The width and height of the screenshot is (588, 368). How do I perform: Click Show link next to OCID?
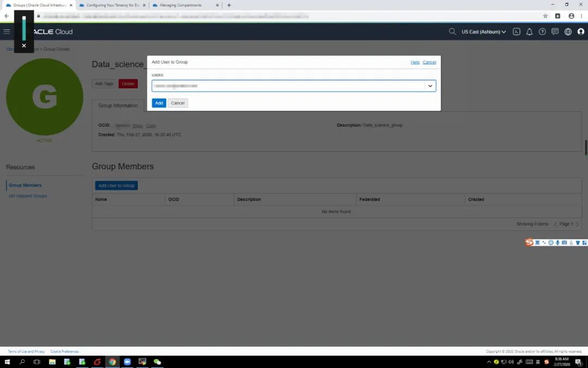(x=138, y=126)
